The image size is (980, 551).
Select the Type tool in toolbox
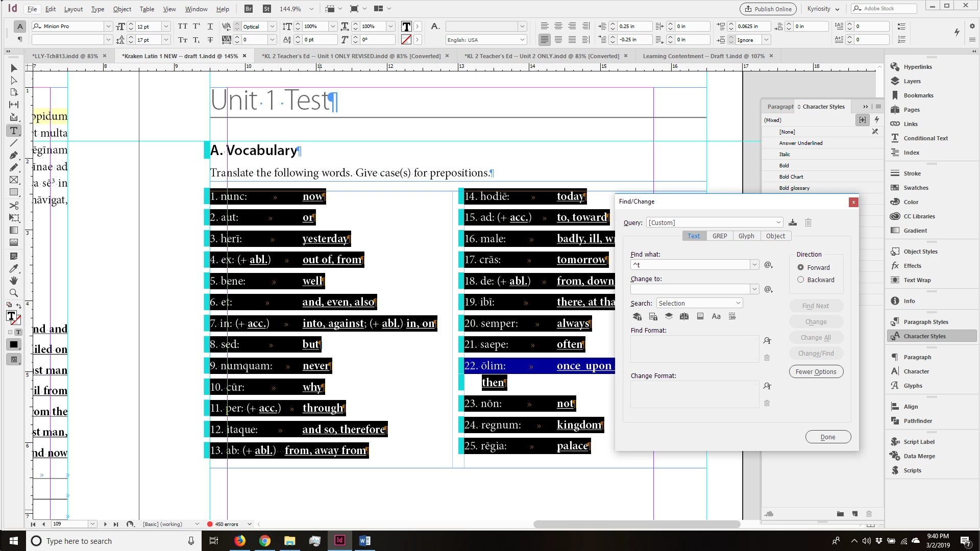pyautogui.click(x=14, y=131)
